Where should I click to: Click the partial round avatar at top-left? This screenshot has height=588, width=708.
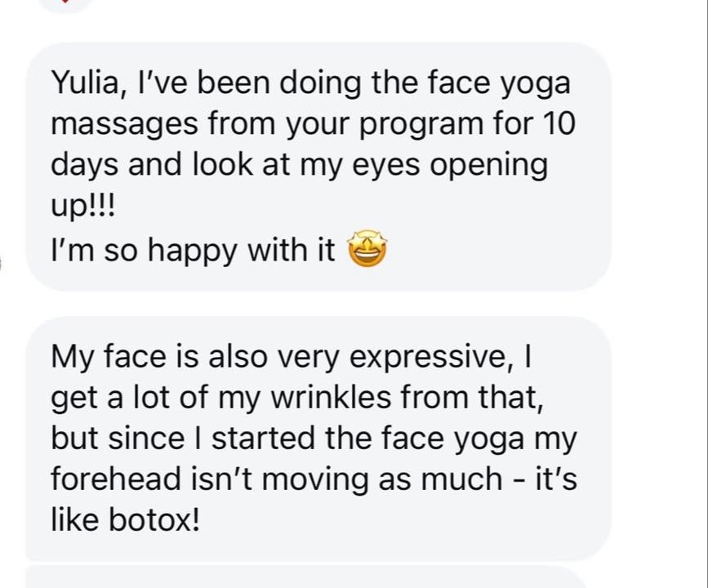66,6
